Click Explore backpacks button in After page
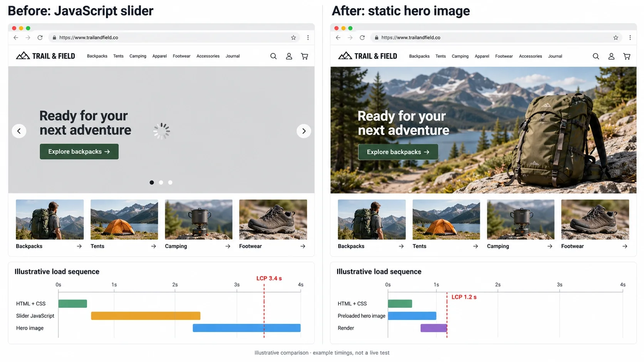This screenshot has height=362, width=644. [398, 152]
